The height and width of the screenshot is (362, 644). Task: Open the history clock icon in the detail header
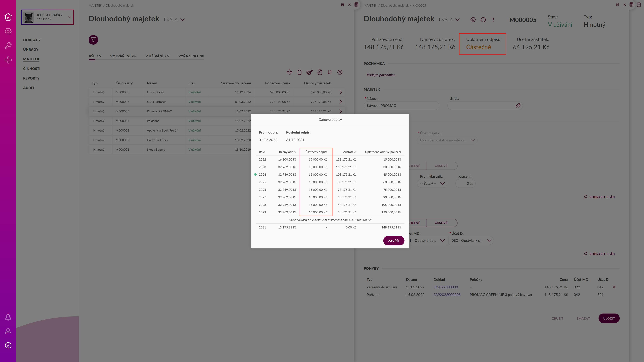(483, 20)
